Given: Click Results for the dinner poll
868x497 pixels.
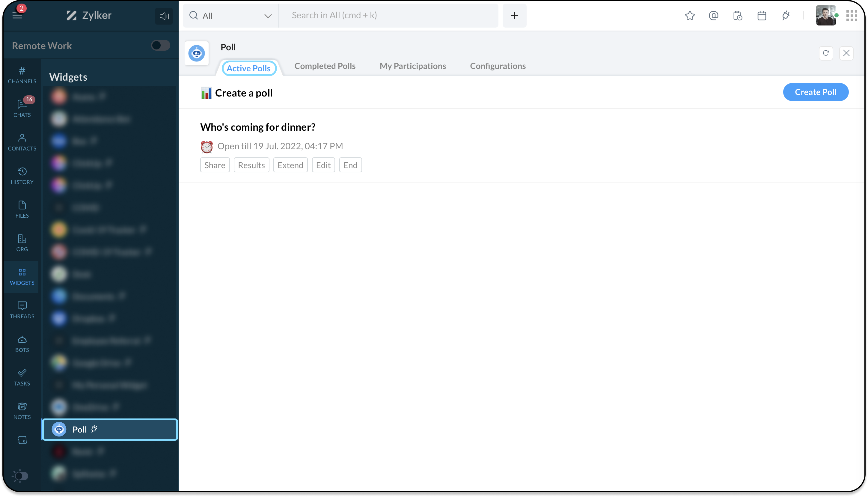Looking at the screenshot, I should coord(251,165).
